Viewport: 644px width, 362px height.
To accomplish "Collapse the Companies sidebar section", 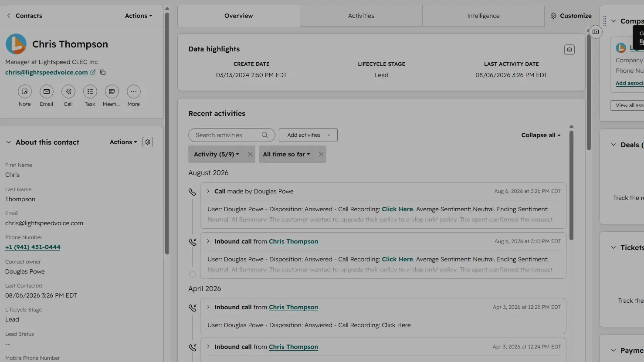I will click(613, 21).
